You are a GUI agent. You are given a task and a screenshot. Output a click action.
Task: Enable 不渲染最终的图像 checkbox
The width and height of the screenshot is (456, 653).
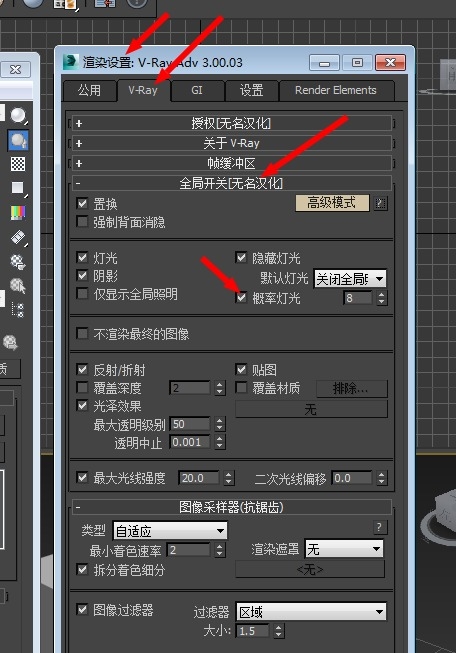(82, 334)
